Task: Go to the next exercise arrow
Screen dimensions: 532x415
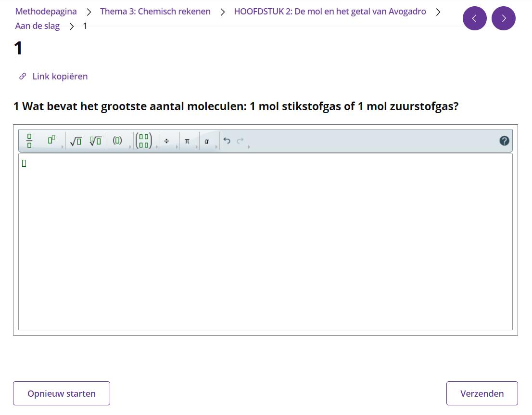Action: pyautogui.click(x=504, y=18)
